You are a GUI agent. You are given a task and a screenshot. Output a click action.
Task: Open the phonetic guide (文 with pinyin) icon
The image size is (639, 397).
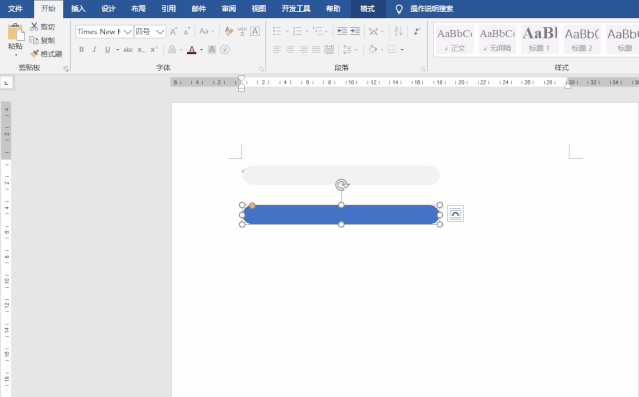[242, 31]
